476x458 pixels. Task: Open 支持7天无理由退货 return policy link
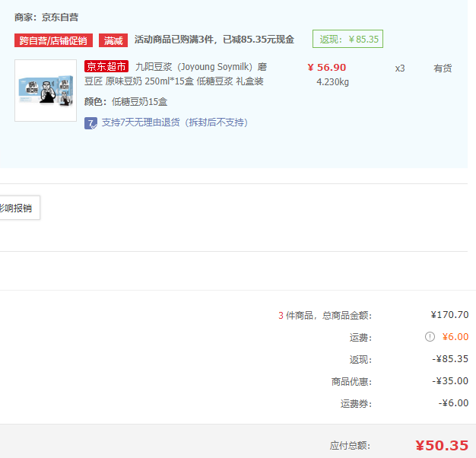point(175,122)
